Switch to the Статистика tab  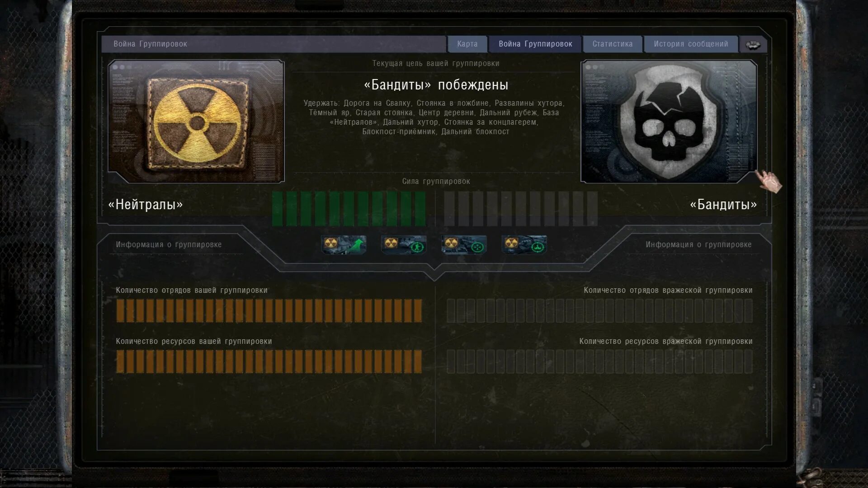[x=612, y=44]
